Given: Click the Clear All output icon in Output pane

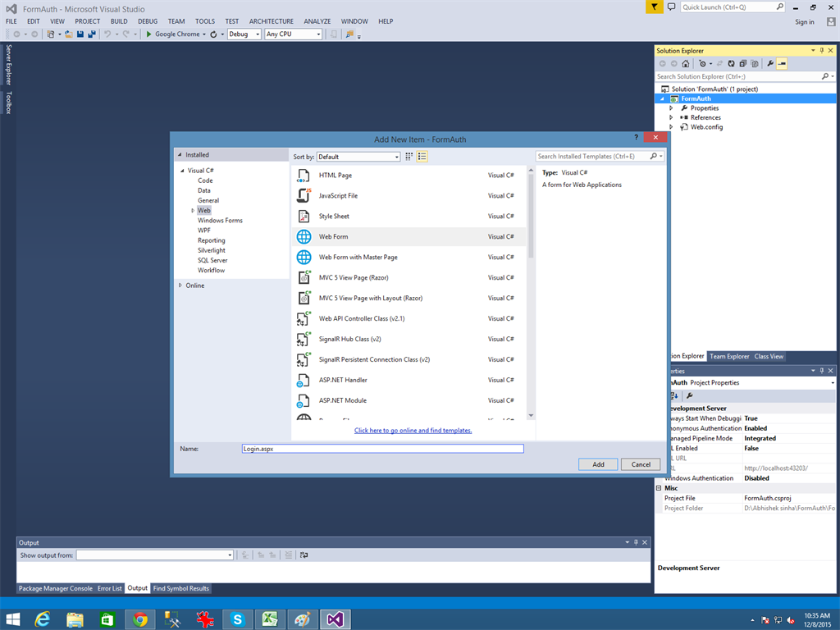Looking at the screenshot, I should pos(289,555).
